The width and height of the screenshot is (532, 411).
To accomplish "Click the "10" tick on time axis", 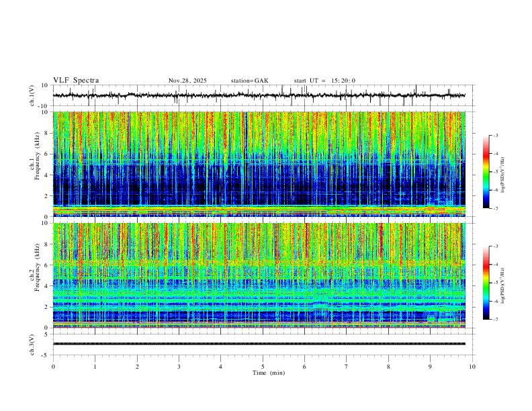I will click(472, 367).
